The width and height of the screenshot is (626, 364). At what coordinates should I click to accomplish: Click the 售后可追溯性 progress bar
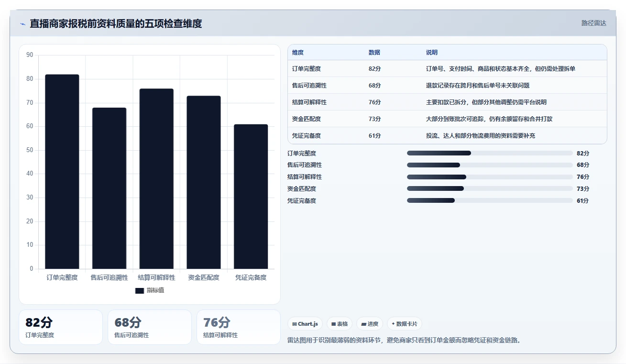[490, 165]
